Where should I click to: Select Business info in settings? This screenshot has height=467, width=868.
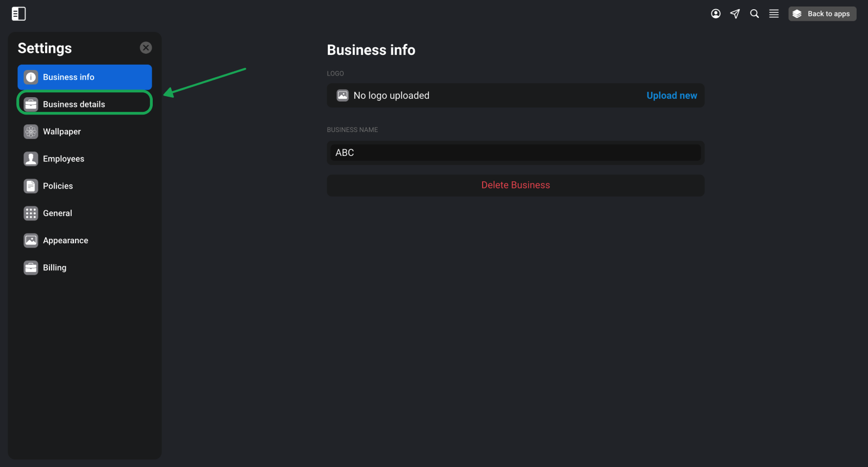click(x=85, y=77)
